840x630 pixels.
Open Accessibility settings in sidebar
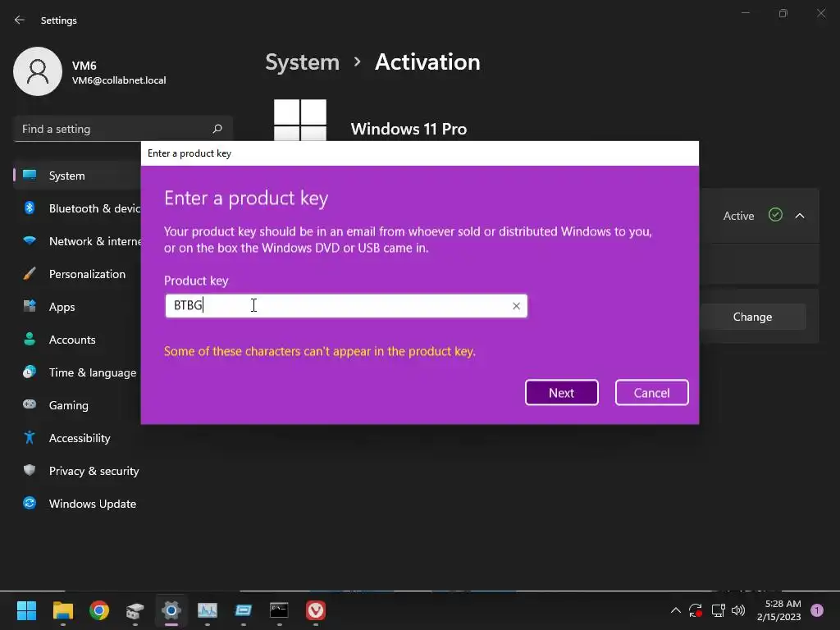[x=78, y=438]
